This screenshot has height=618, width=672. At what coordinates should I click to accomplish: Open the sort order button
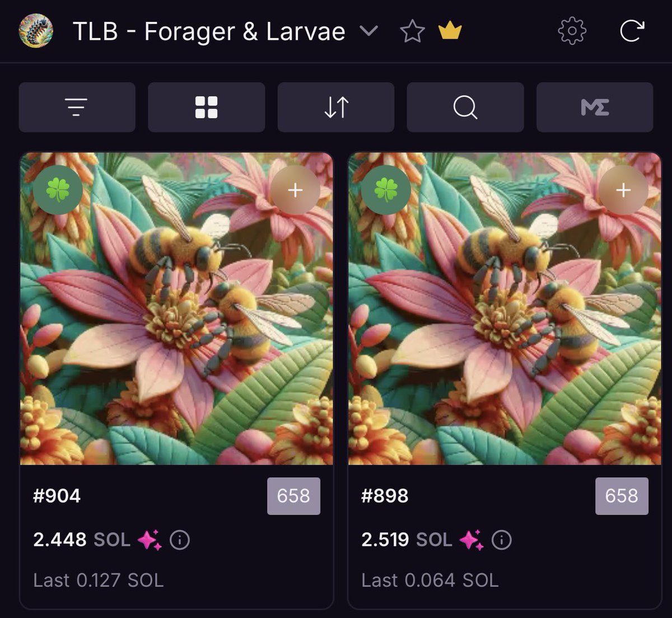pyautogui.click(x=336, y=107)
